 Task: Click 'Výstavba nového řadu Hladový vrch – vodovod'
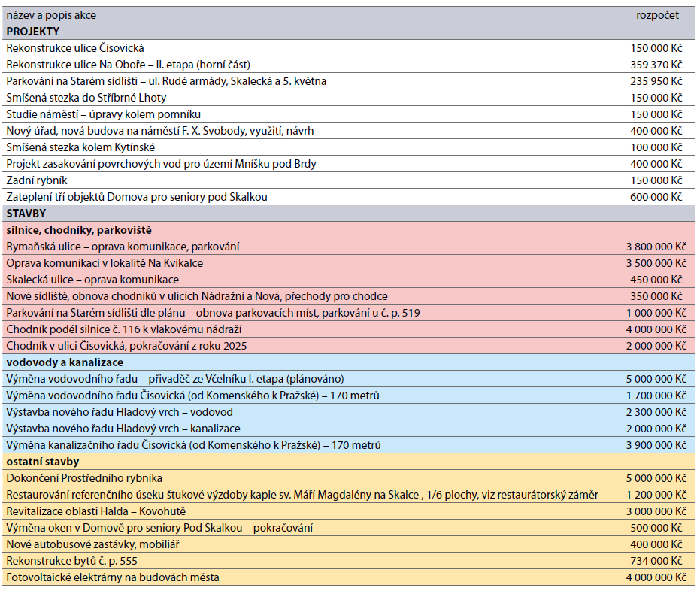pyautogui.click(x=120, y=412)
